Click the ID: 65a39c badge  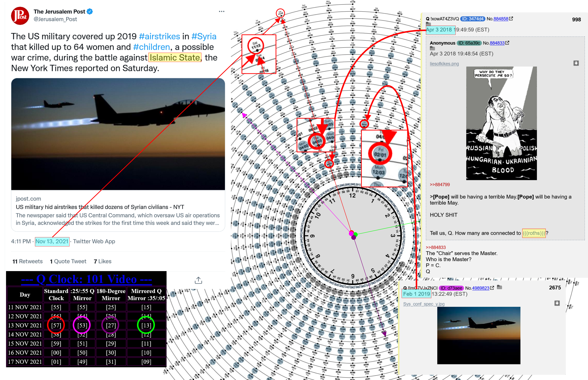[469, 43]
